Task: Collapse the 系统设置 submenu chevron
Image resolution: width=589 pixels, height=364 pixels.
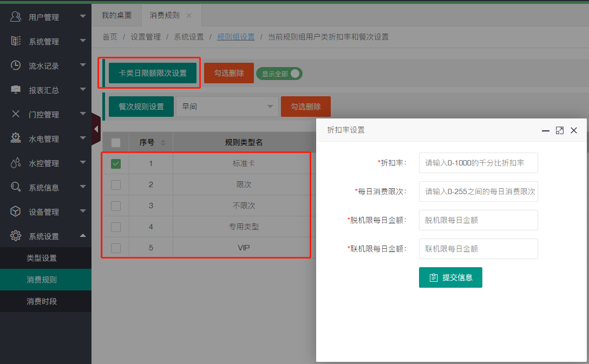Action: (x=83, y=235)
